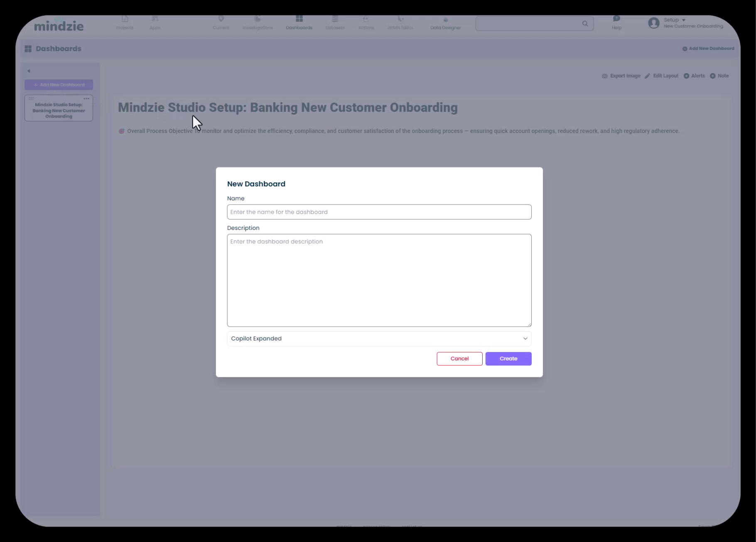
Task: Cancel the New Dashboard dialog
Action: click(x=459, y=359)
